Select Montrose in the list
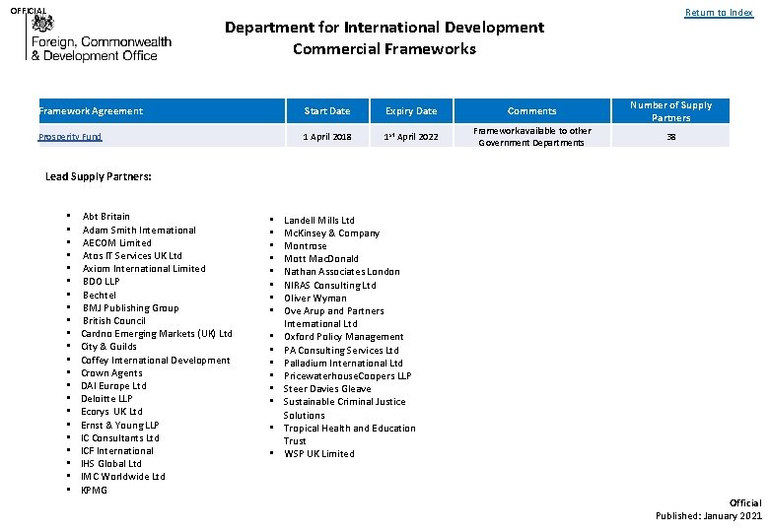The image size is (769, 532). click(x=305, y=246)
